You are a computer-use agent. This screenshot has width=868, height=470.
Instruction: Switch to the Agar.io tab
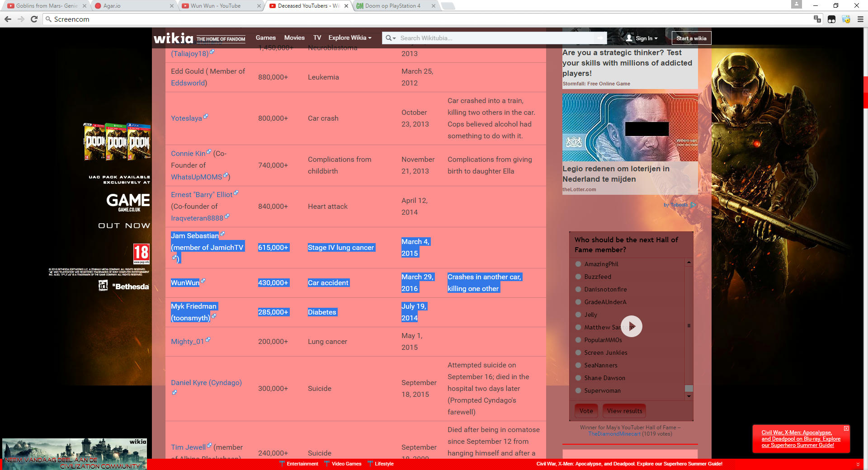134,6
